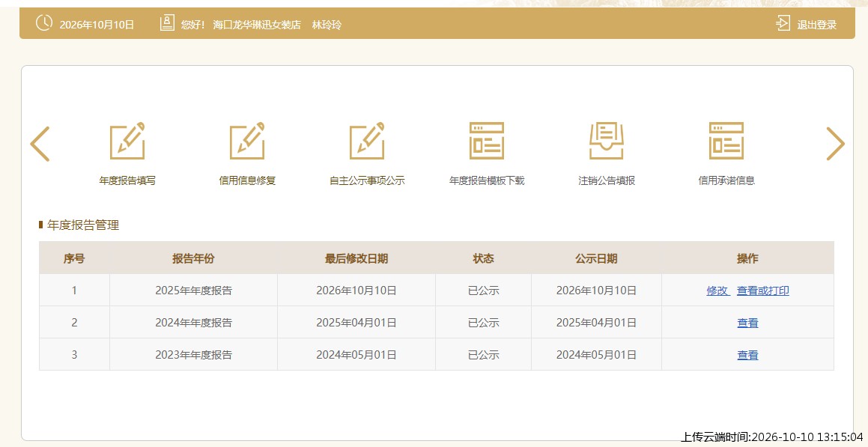Screen dimensions: 868x447
Task: Click the user name 林玲玲
Action: pyautogui.click(x=327, y=25)
